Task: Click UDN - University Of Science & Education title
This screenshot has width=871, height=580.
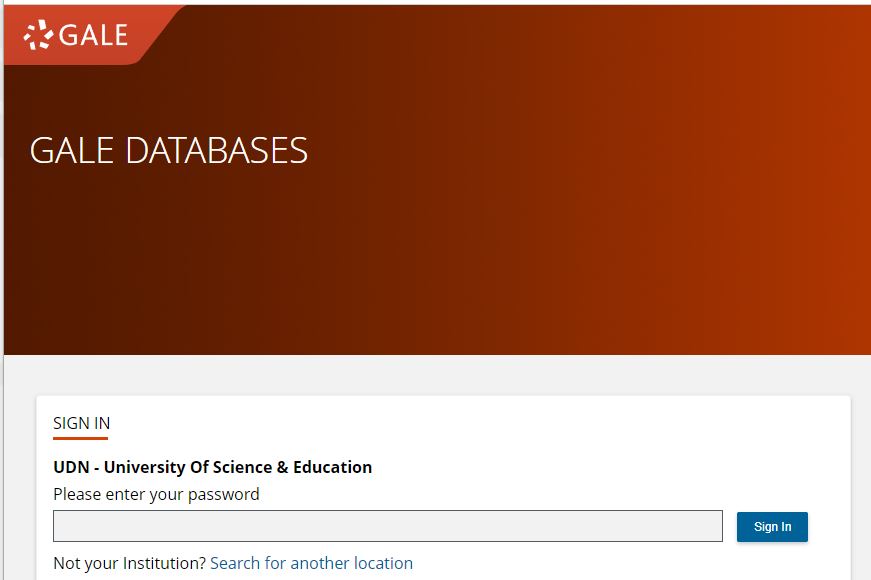Action: click(x=213, y=467)
